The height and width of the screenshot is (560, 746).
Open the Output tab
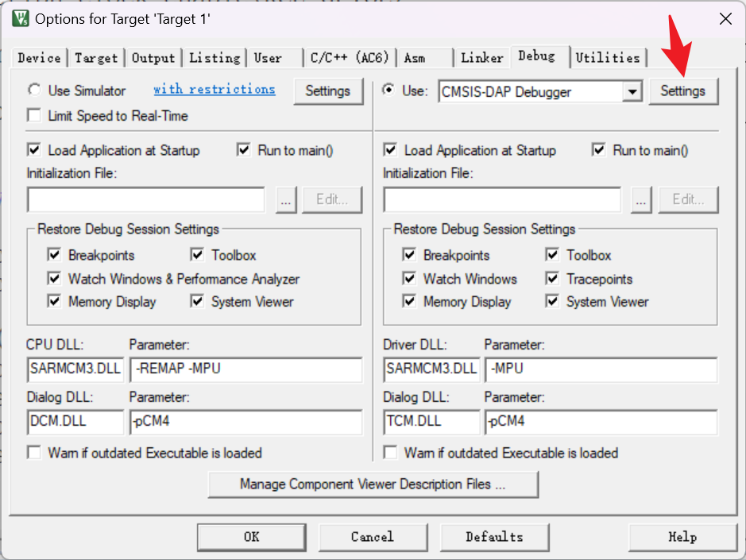[153, 58]
